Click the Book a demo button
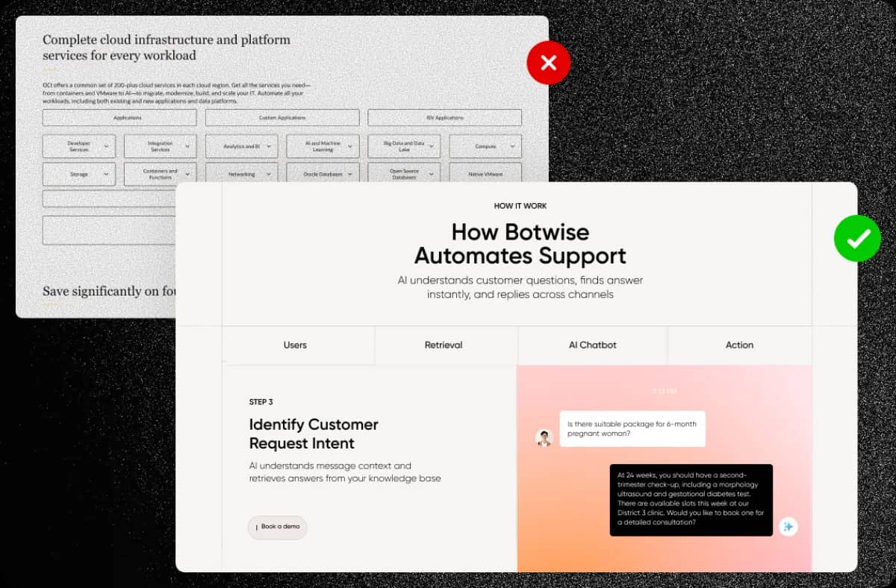The image size is (896, 588). point(278,527)
